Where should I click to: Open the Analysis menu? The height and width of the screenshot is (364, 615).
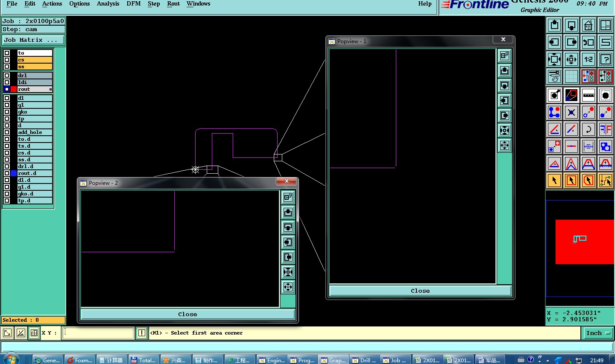[x=108, y=3]
